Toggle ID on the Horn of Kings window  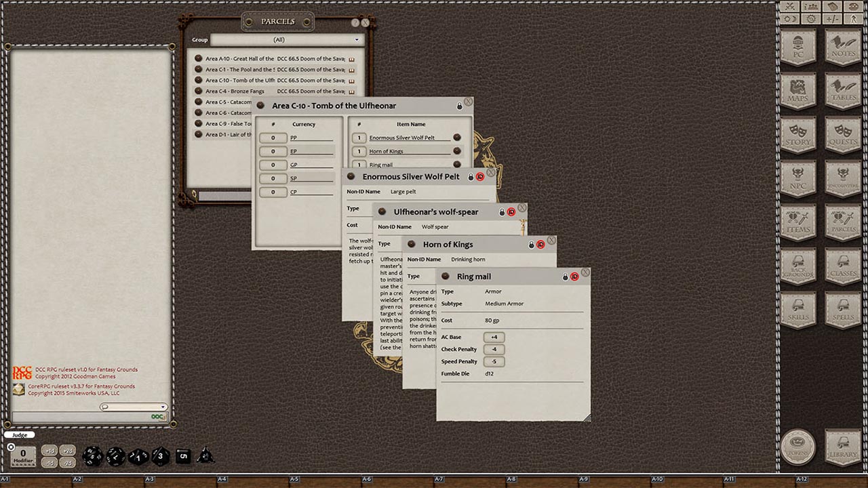(540, 245)
